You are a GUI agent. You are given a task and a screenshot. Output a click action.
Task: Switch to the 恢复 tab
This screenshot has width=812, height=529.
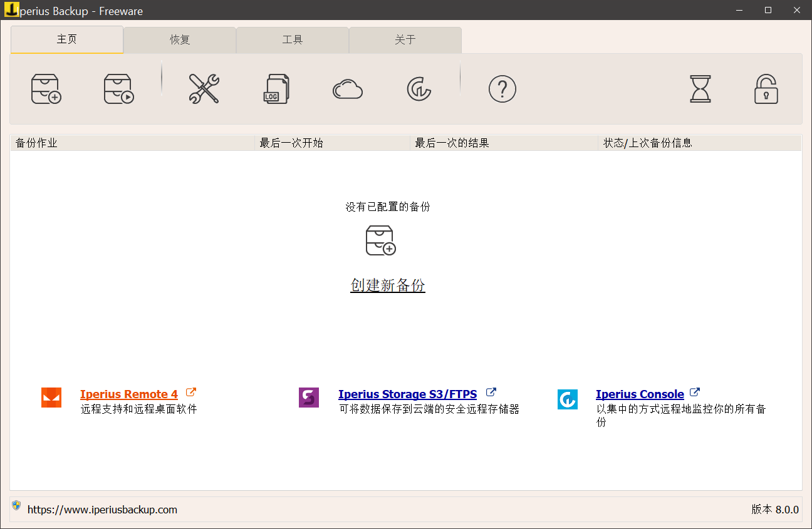180,40
